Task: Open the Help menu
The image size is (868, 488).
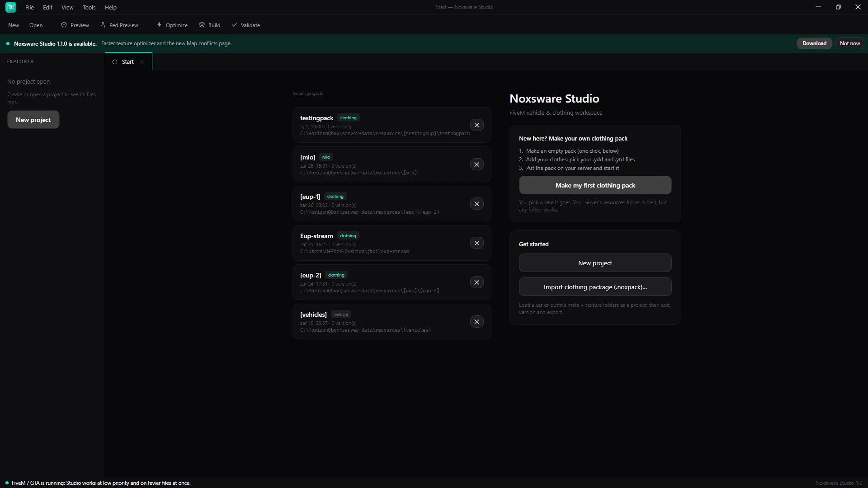Action: tap(111, 7)
